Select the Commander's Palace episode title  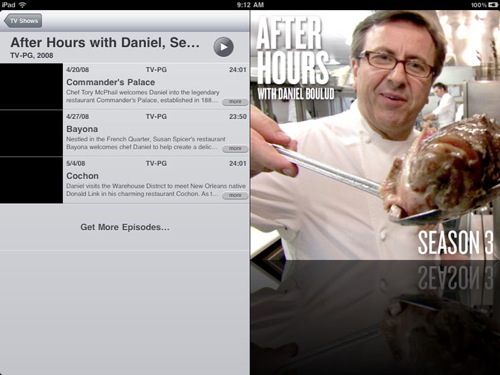point(111,82)
